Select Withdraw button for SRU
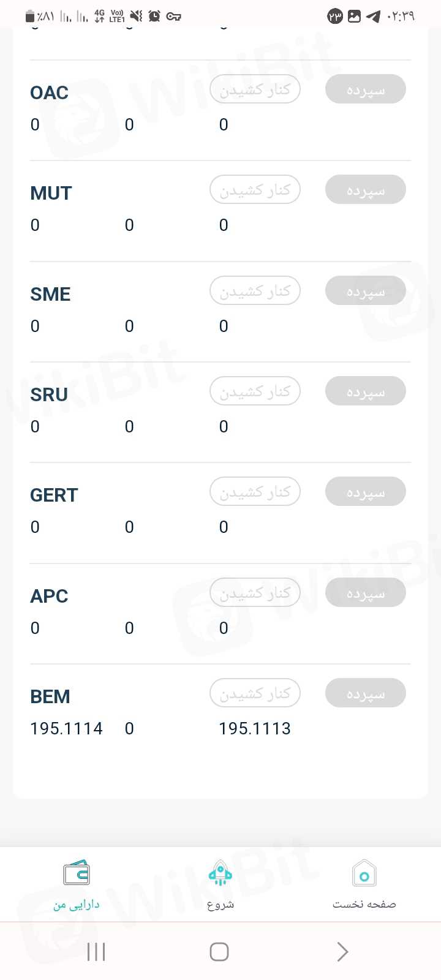 [255, 391]
